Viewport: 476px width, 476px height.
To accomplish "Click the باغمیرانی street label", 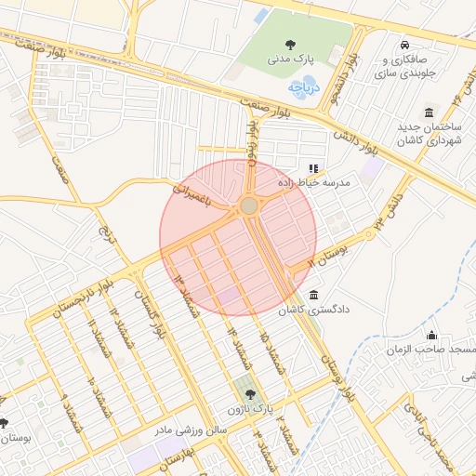I will click(x=192, y=195).
